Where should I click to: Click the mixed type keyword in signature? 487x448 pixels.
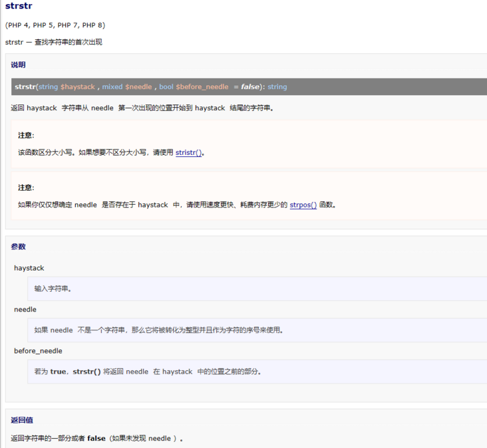(112, 87)
